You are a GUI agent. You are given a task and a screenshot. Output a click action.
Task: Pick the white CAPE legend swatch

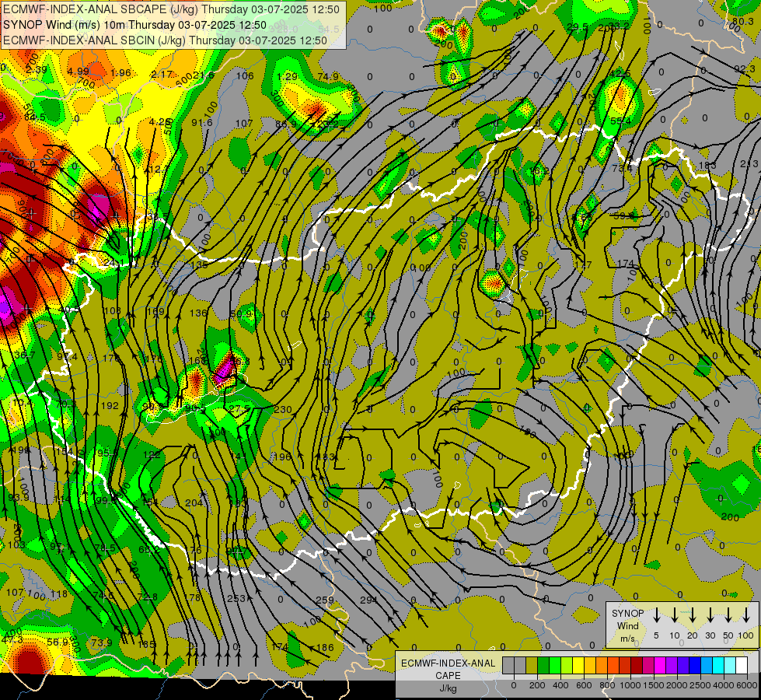coord(742,666)
